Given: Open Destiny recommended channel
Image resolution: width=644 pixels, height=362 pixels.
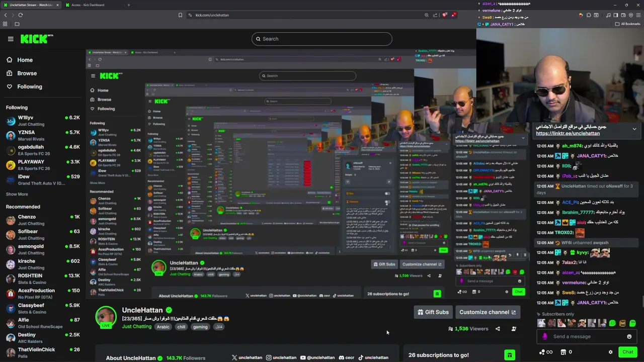Looking at the screenshot, I should [43, 337].
